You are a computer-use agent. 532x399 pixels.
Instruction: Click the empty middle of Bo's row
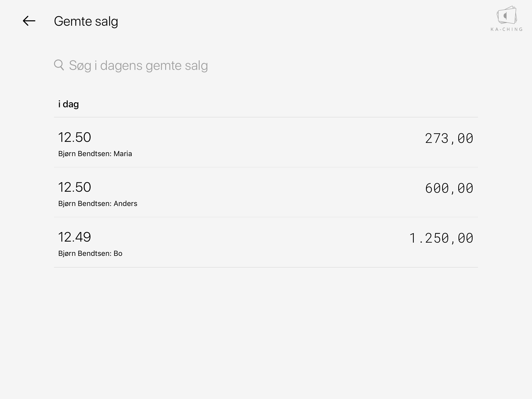click(260, 242)
